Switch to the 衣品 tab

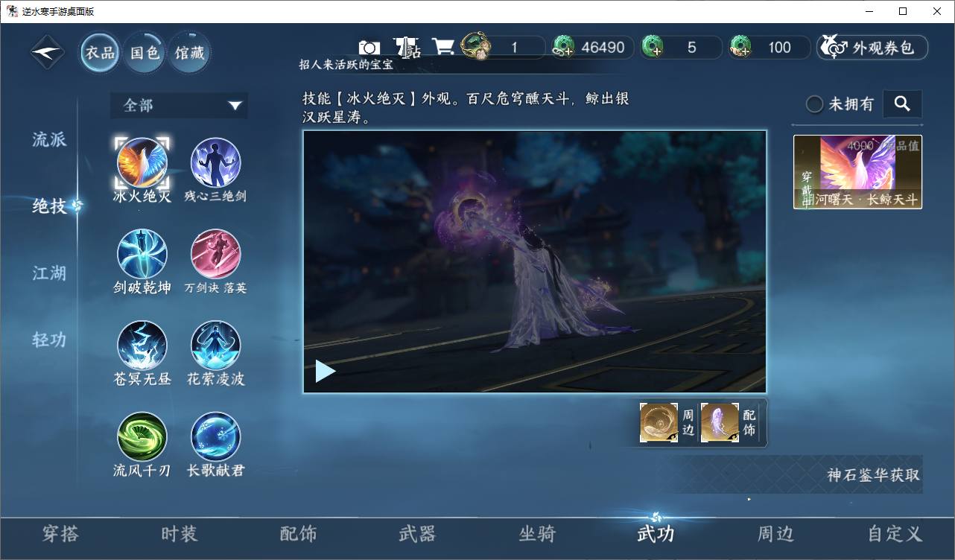(101, 53)
